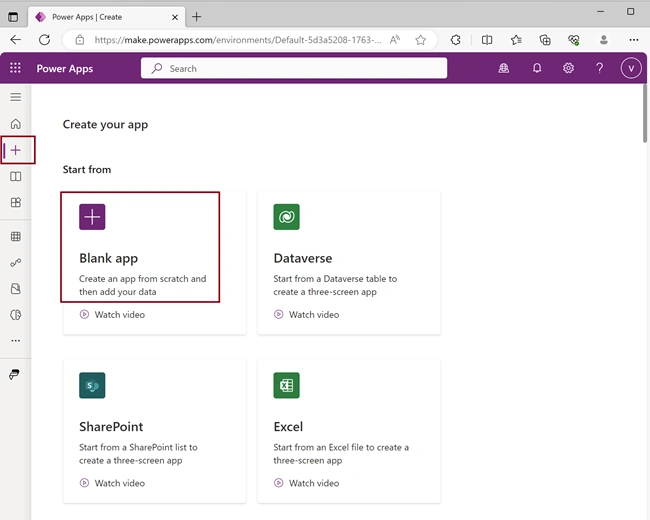Refresh the page in the browser

[44, 40]
